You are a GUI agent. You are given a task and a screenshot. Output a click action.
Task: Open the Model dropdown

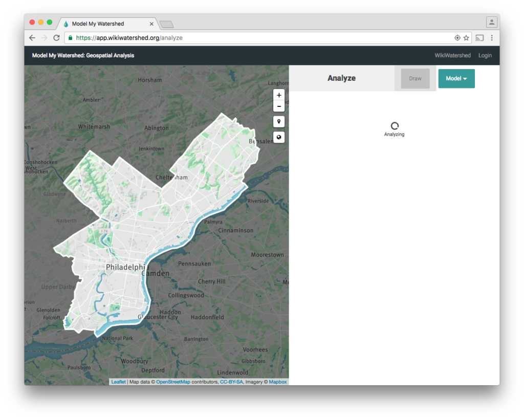point(456,78)
